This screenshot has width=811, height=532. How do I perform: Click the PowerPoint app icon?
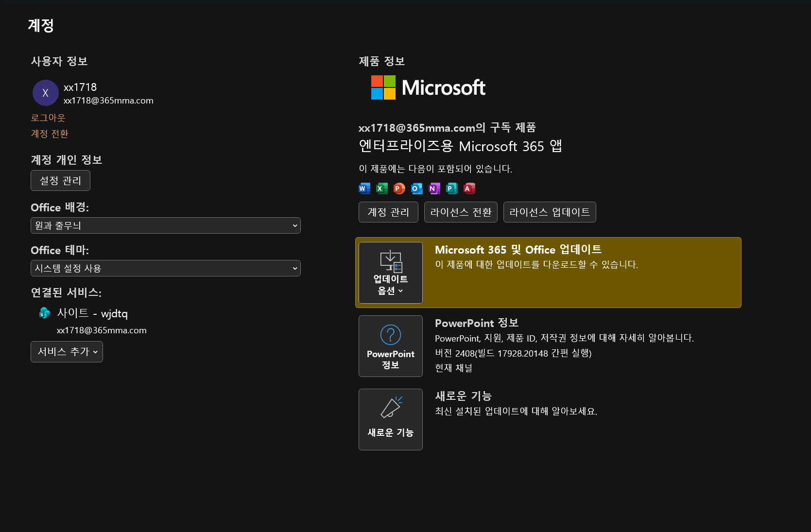[399, 189]
